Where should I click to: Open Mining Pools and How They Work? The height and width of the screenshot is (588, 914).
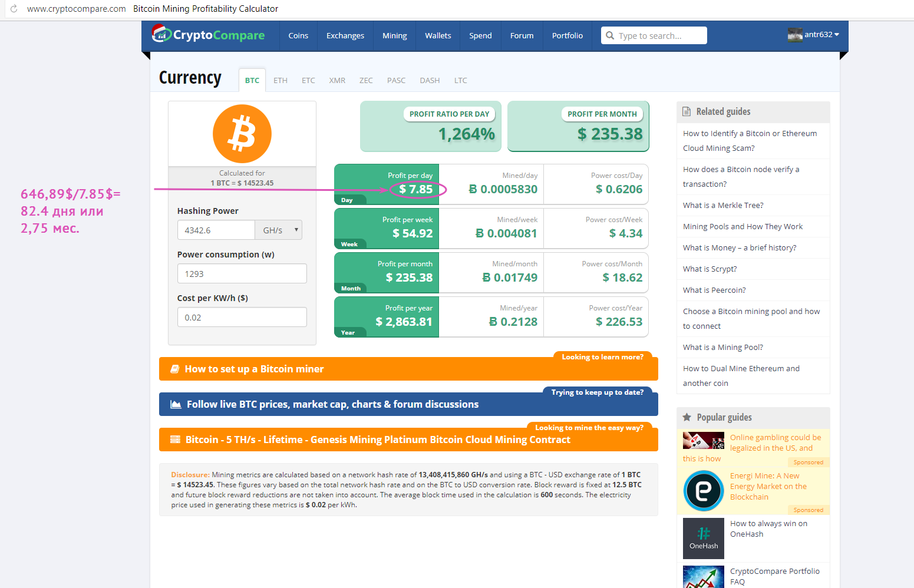pos(743,226)
